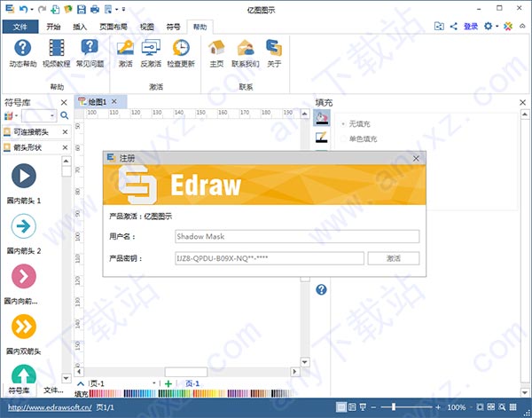
Task: Click the 激活 button in registration dialog
Action: pyautogui.click(x=393, y=258)
